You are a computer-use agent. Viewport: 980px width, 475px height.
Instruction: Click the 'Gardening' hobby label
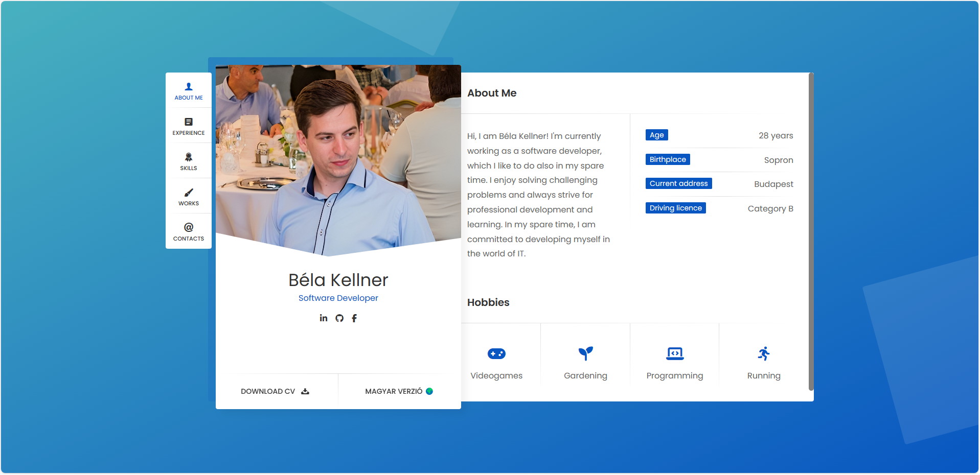point(586,375)
